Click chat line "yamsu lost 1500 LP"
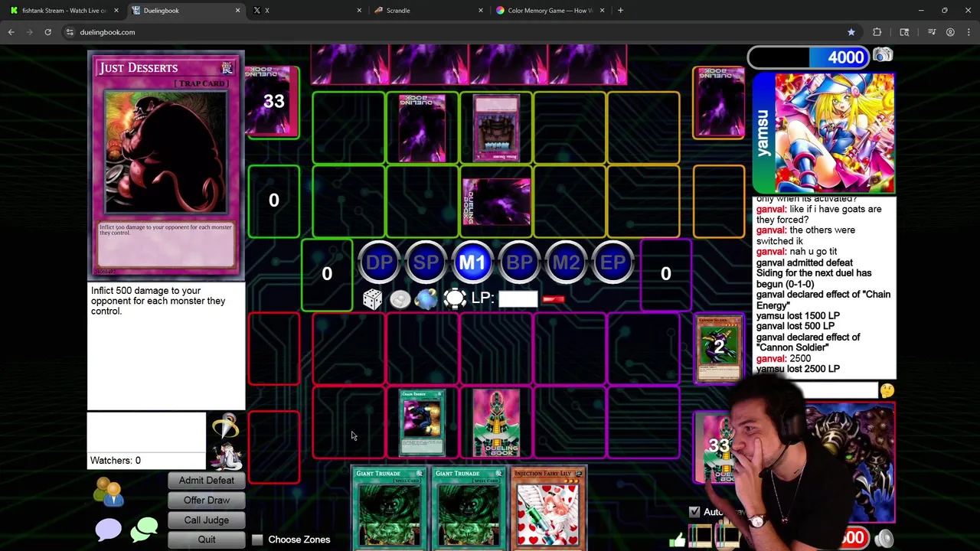980x551 pixels. (x=798, y=315)
